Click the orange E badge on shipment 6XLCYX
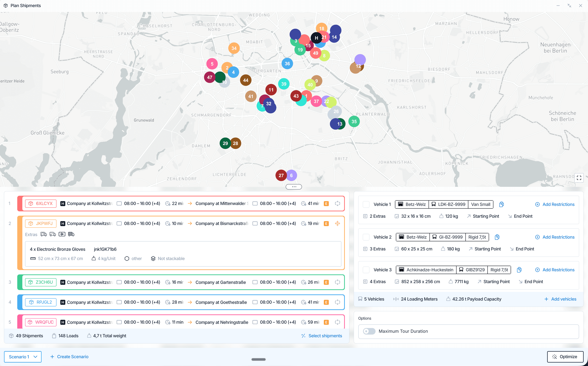 (326, 204)
